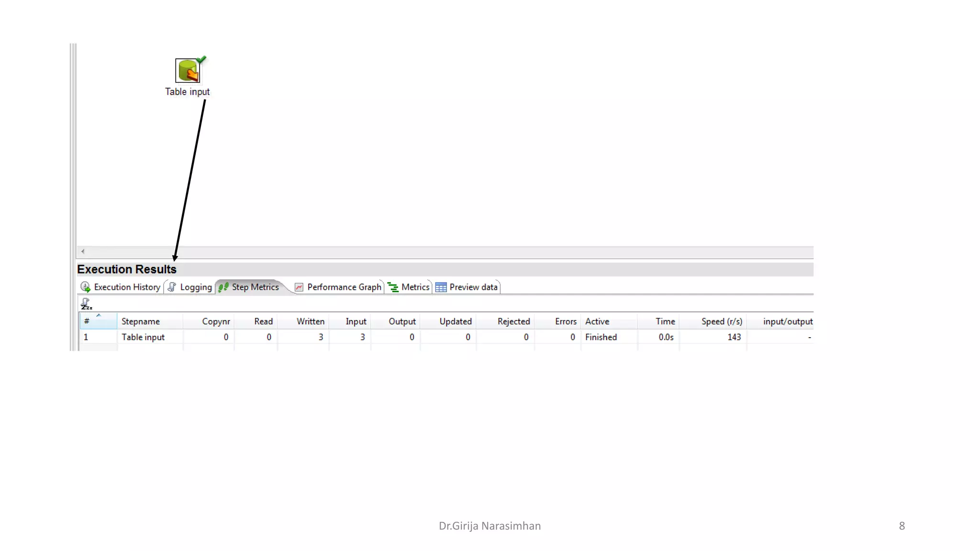Click the Step Metrics footprints icon
980x551 pixels.
(x=223, y=287)
